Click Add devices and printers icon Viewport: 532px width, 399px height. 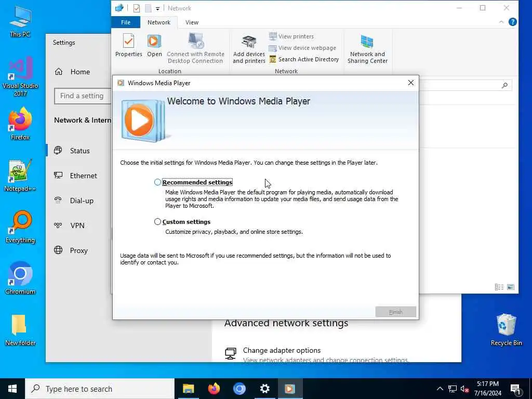click(x=249, y=49)
